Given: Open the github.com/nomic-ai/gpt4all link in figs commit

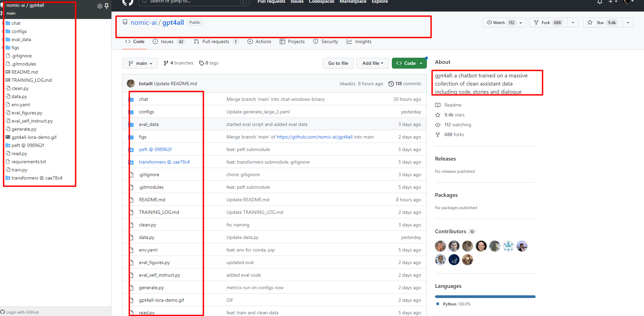Looking at the screenshot, I should click(315, 137).
